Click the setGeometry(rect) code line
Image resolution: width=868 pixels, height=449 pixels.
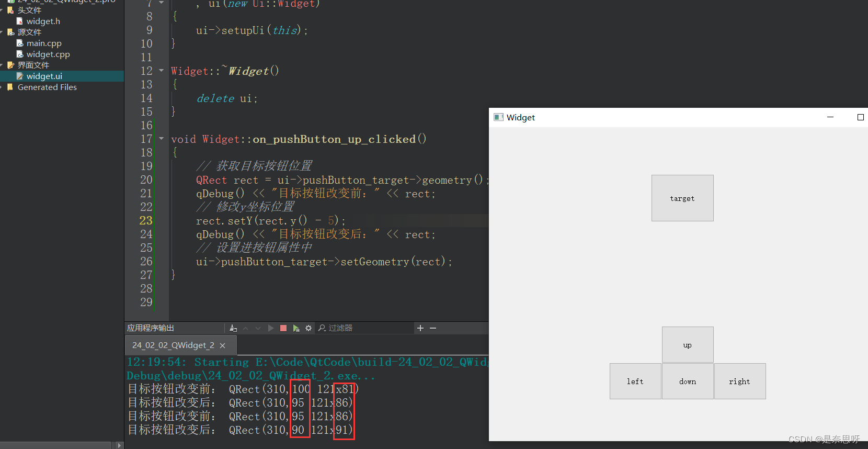(x=324, y=262)
